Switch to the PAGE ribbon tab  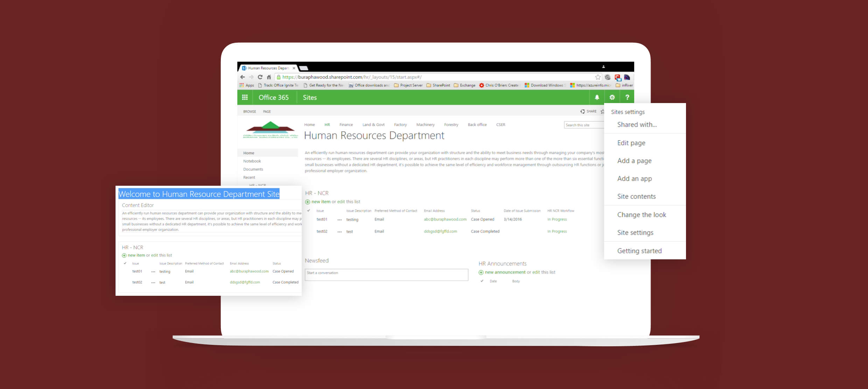(267, 111)
